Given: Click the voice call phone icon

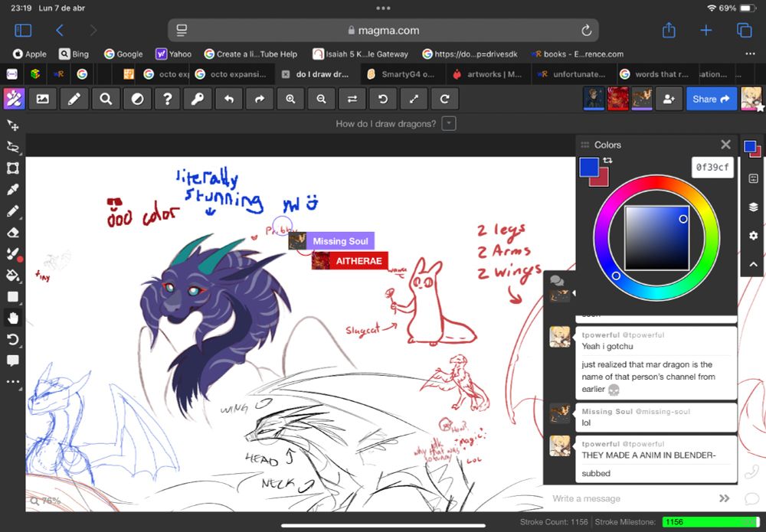Looking at the screenshot, I should (752, 472).
